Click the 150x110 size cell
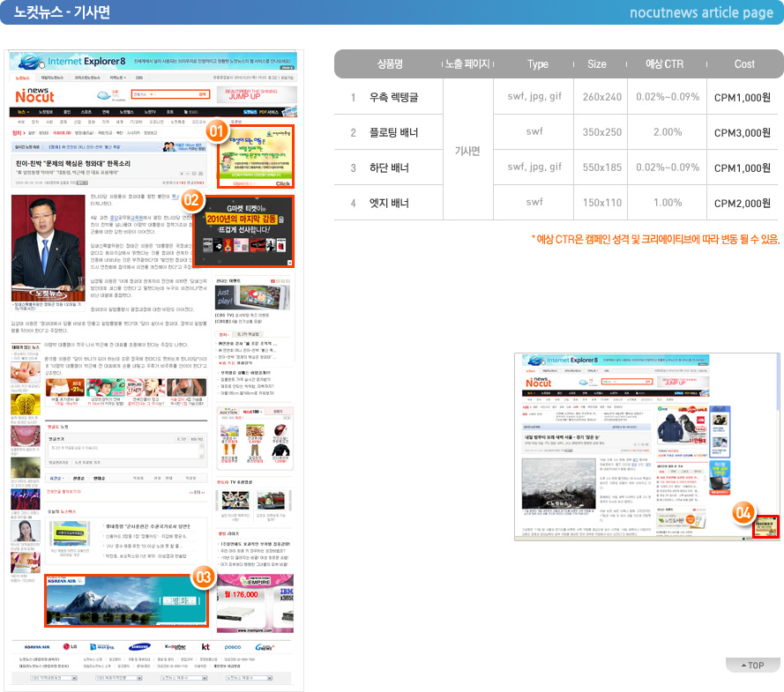 coord(602,203)
